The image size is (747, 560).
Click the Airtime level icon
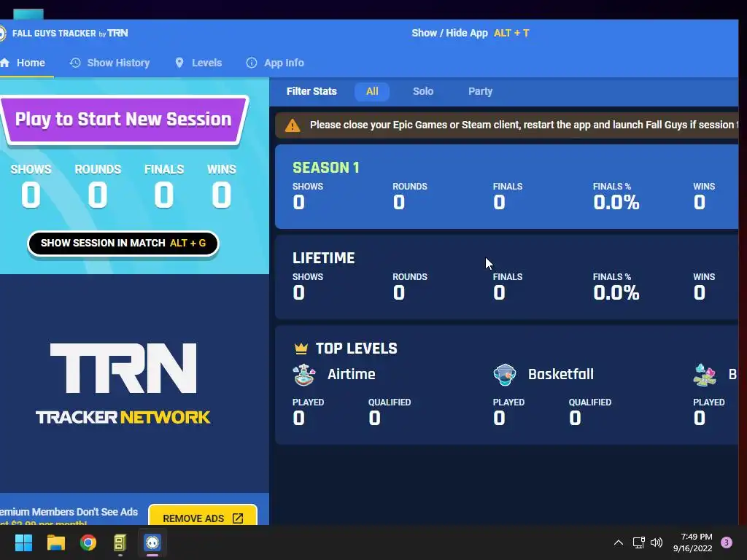pos(304,375)
